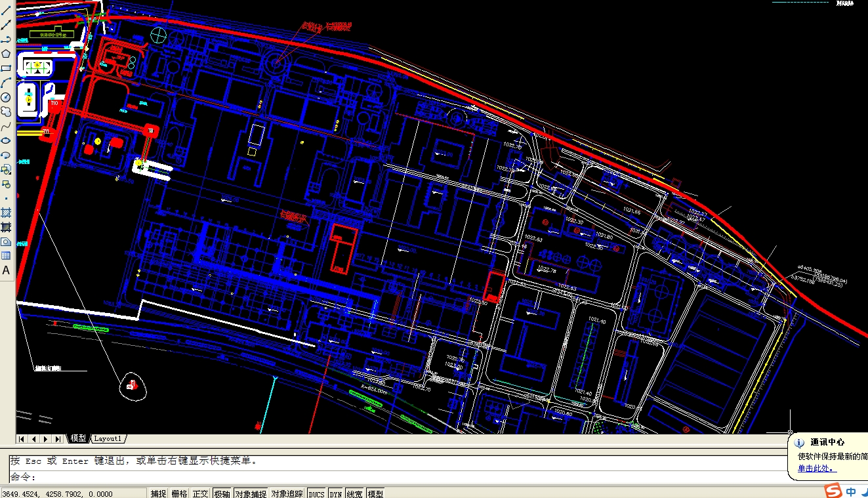Jump to the last layout tab

pyautogui.click(x=58, y=439)
